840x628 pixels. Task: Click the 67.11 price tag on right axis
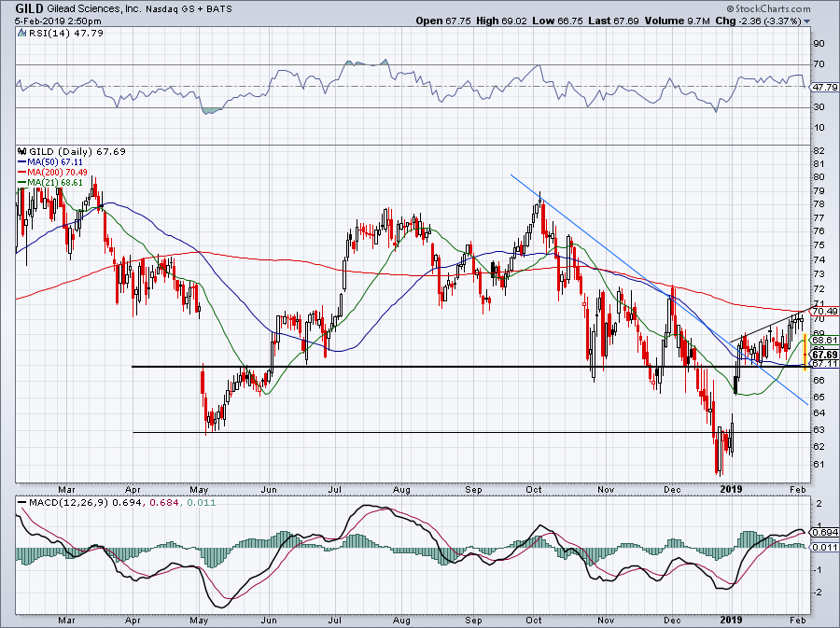[x=824, y=364]
